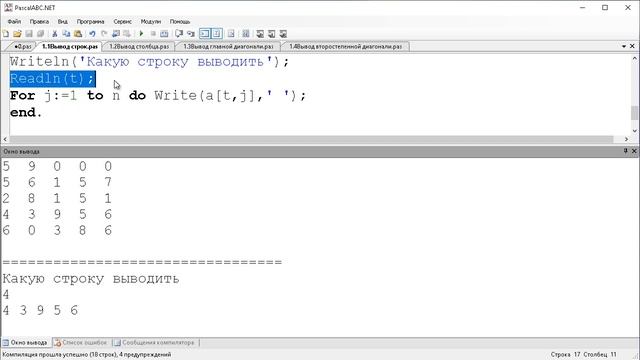Click the PascalABC.NET title bar icon
The width and height of the screenshot is (640, 360).
tap(8, 7)
